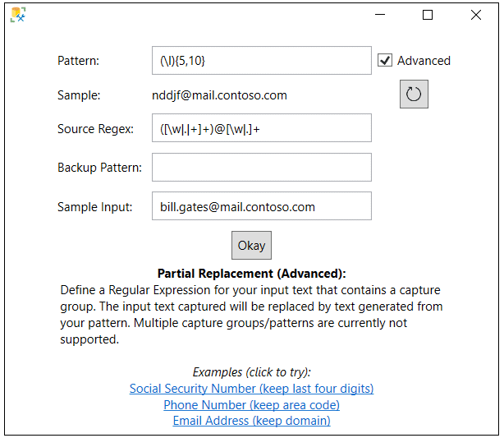Click the Sample Input text box
Image resolution: width=504 pixels, height=438 pixels.
coord(262,206)
